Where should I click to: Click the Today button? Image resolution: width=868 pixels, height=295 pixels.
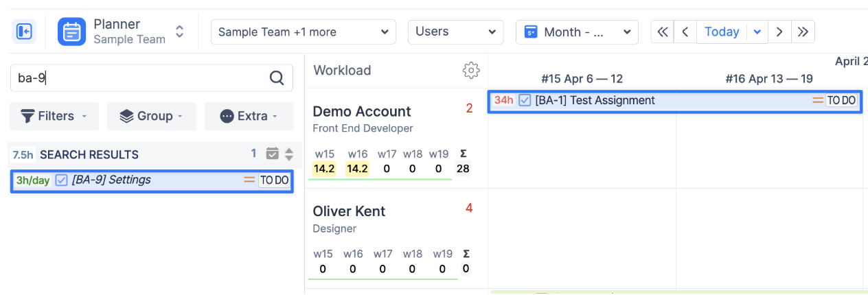pos(722,32)
